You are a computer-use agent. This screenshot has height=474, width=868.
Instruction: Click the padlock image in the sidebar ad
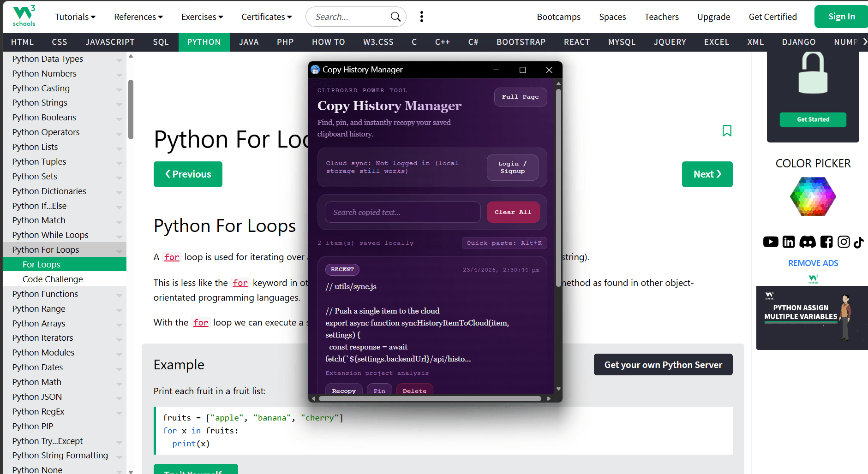click(813, 73)
